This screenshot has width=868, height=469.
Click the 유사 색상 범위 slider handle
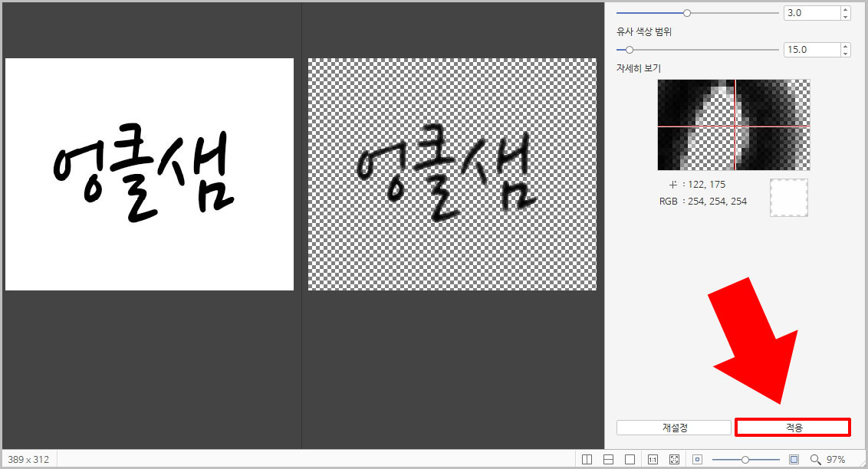tap(629, 49)
